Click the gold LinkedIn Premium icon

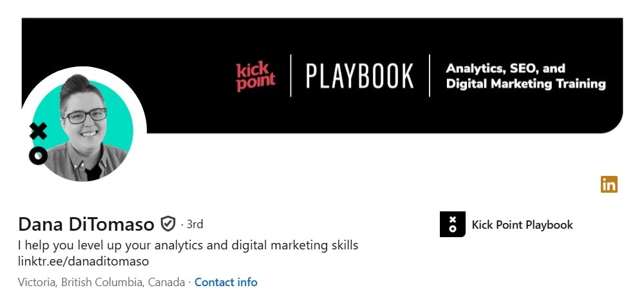609,184
